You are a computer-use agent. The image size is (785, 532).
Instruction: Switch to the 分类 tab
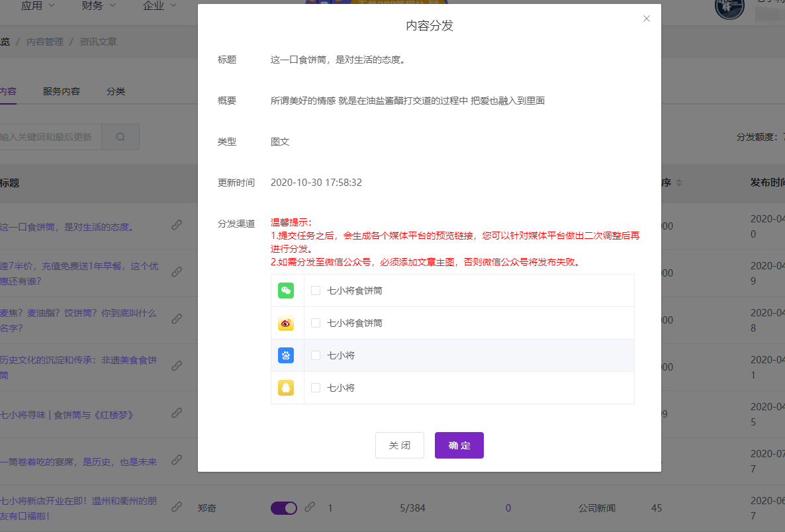(116, 91)
